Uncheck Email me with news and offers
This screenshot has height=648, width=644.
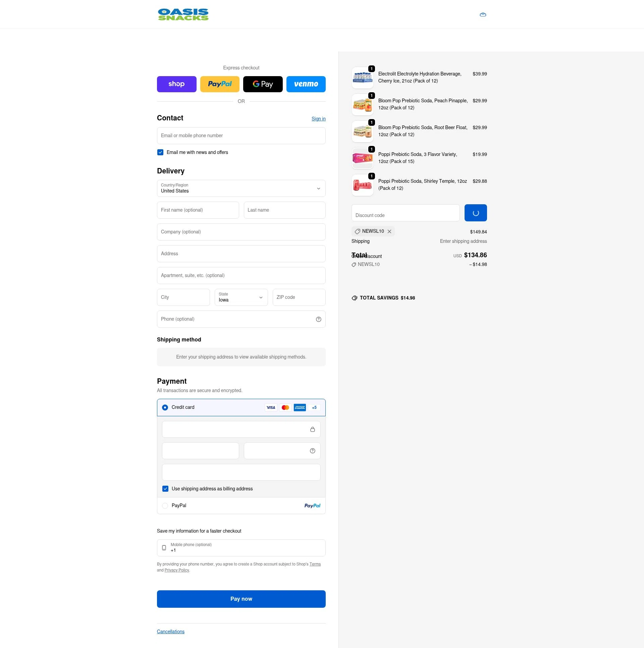[160, 152]
